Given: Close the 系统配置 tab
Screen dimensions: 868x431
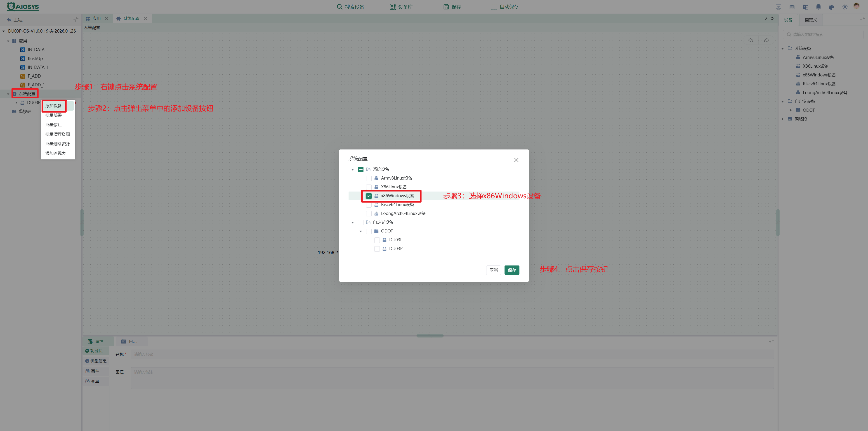Looking at the screenshot, I should 145,19.
